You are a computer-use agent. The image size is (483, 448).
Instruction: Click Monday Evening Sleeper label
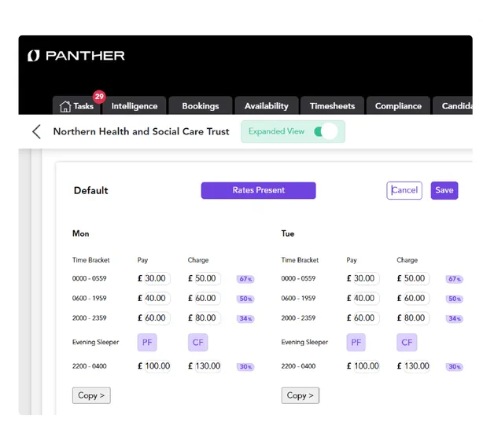coord(95,342)
